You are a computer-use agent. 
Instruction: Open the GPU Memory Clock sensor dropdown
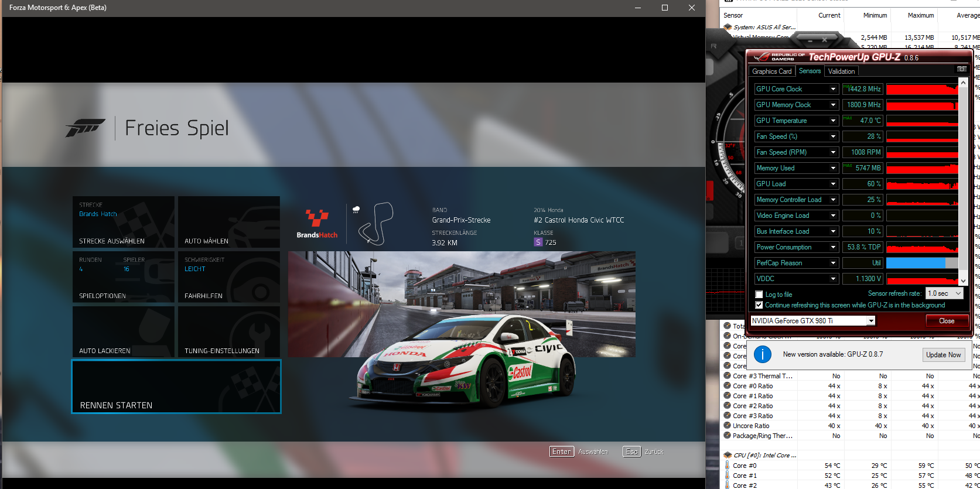pyautogui.click(x=833, y=105)
